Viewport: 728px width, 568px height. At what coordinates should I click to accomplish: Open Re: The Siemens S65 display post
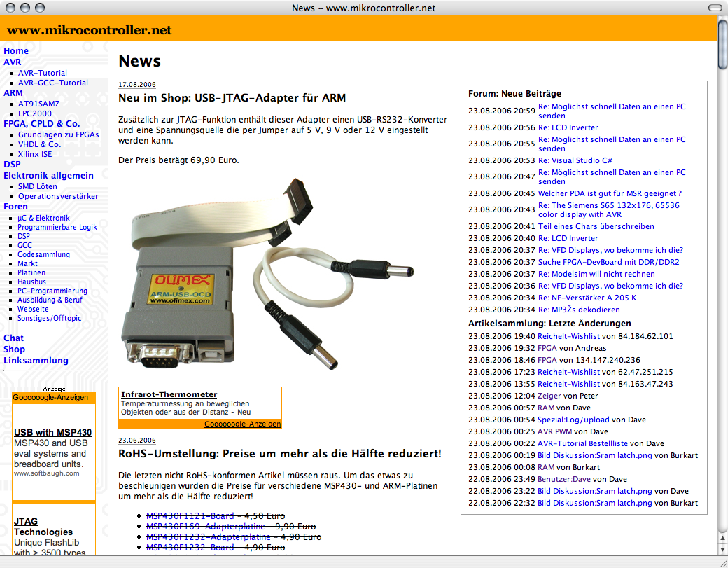coord(608,210)
